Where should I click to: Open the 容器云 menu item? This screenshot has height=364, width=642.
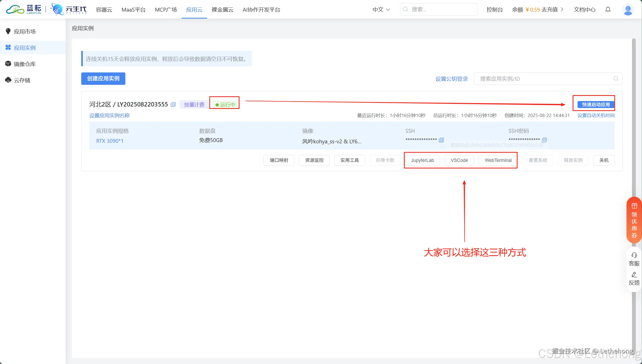104,10
